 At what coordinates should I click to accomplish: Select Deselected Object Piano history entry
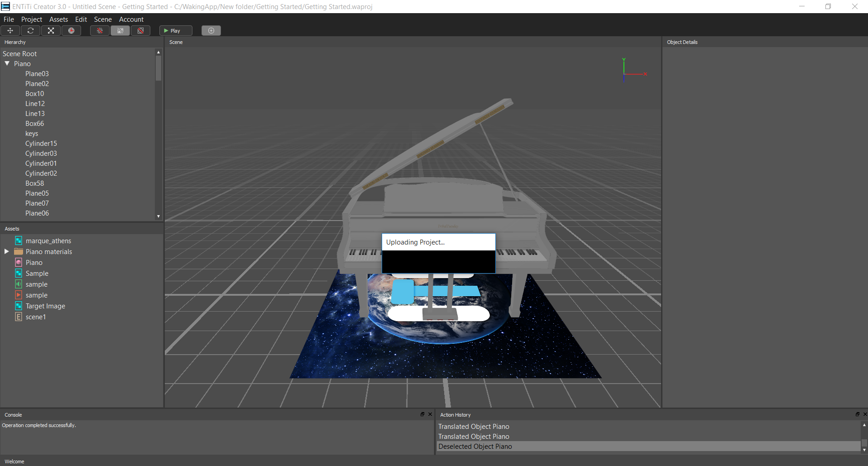648,446
